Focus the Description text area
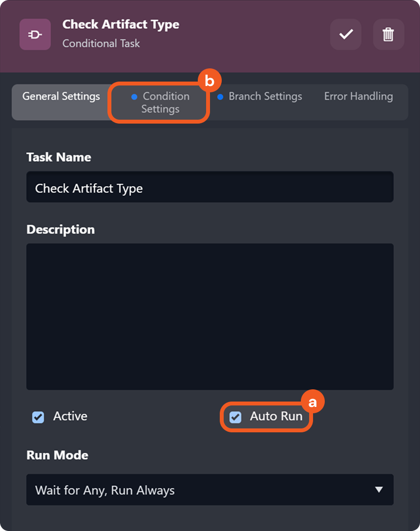This screenshot has width=420, height=531. (x=210, y=316)
